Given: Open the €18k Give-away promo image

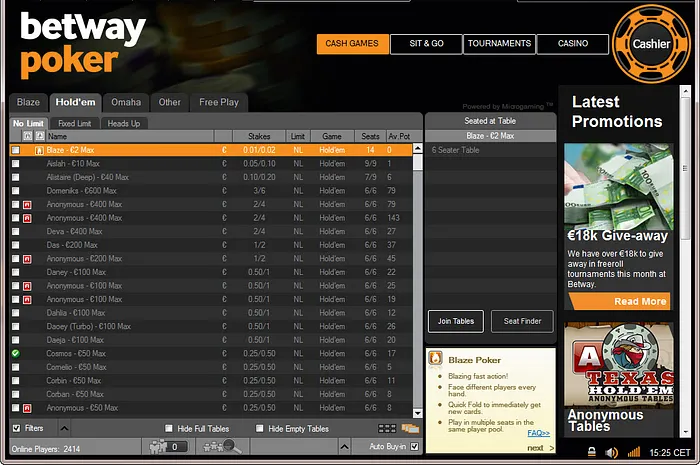Looking at the screenshot, I should click(618, 187).
